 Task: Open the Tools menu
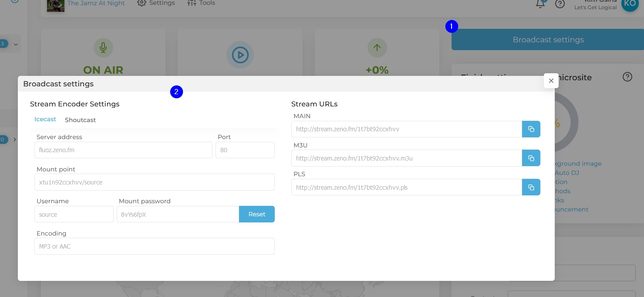pyautogui.click(x=201, y=3)
